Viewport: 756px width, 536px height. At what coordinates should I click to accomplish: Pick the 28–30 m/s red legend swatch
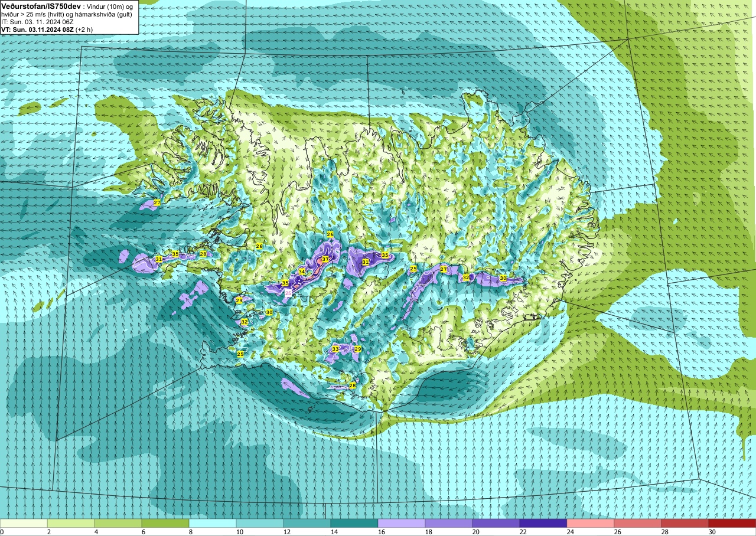[685, 523]
